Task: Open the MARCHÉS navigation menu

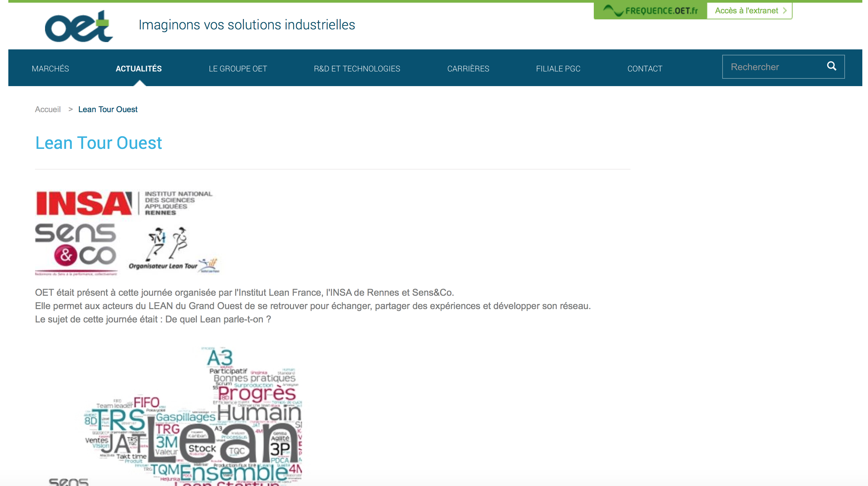Action: tap(49, 67)
